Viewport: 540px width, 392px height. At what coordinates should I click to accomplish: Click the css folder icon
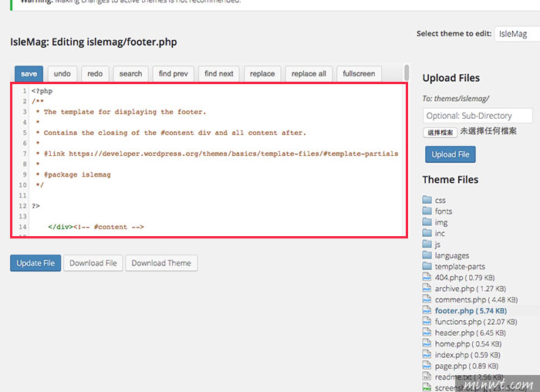click(427, 200)
